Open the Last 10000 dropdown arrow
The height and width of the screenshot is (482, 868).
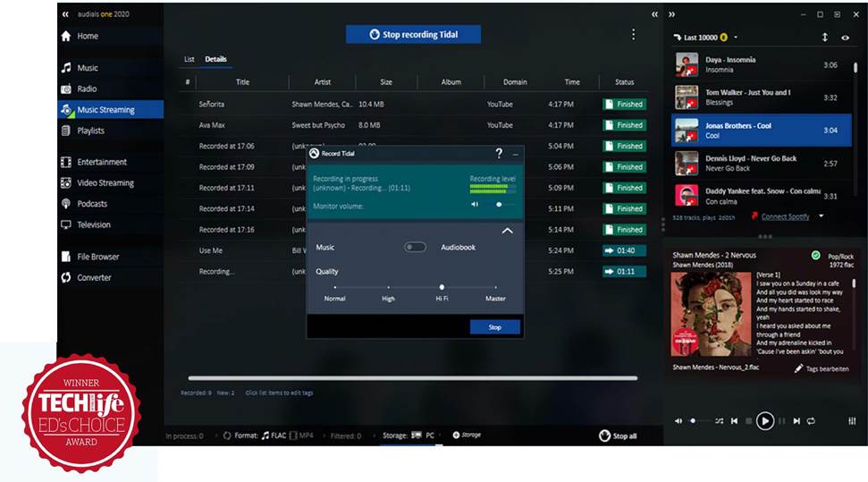tap(736, 38)
